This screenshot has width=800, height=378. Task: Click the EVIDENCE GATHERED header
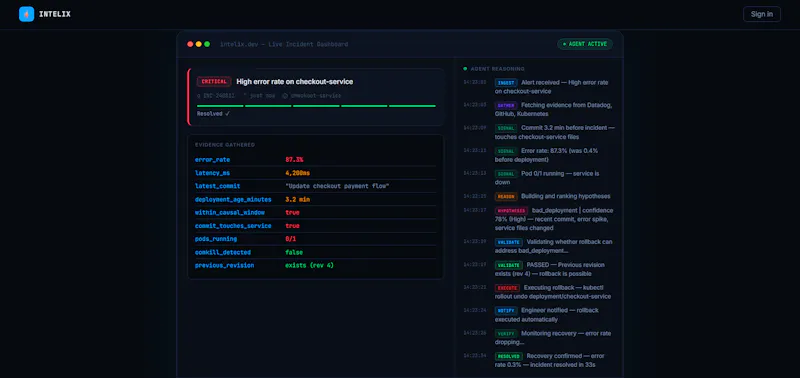pyautogui.click(x=225, y=145)
